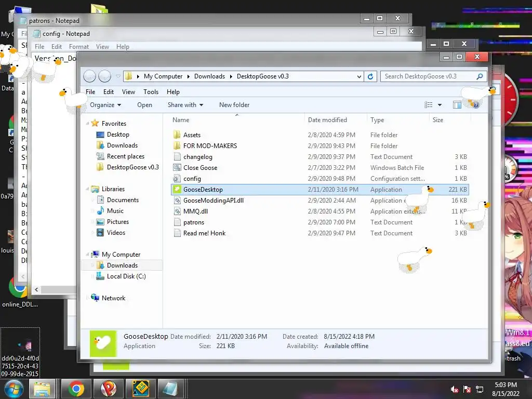This screenshot has width=532, height=399.
Task: Select the GooseModdingAPI.dll file icon
Action: click(177, 200)
